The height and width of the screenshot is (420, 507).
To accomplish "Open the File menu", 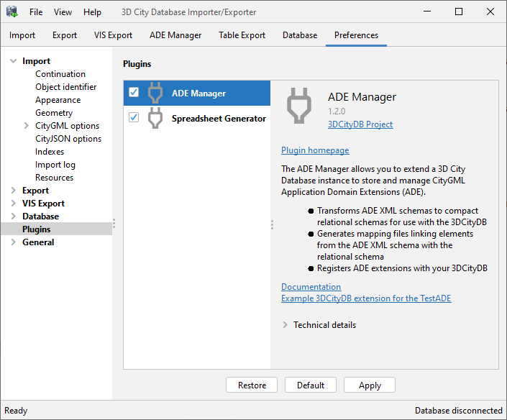I will coord(36,12).
